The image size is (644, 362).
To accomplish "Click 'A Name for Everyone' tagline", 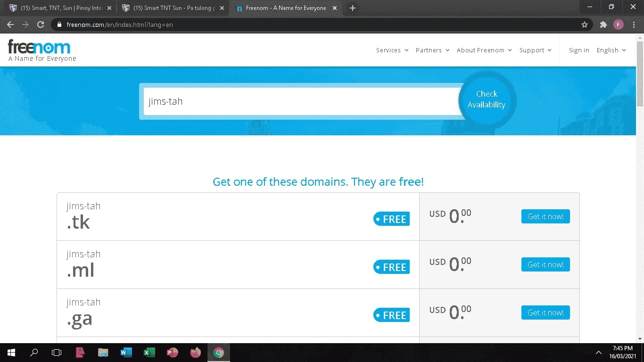I will click(x=42, y=58).
